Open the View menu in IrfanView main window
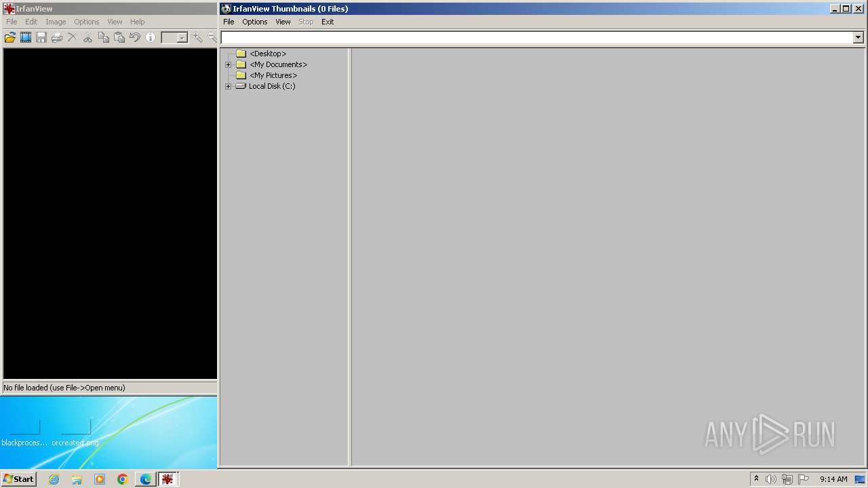Image resolution: width=868 pixels, height=488 pixels. point(115,22)
